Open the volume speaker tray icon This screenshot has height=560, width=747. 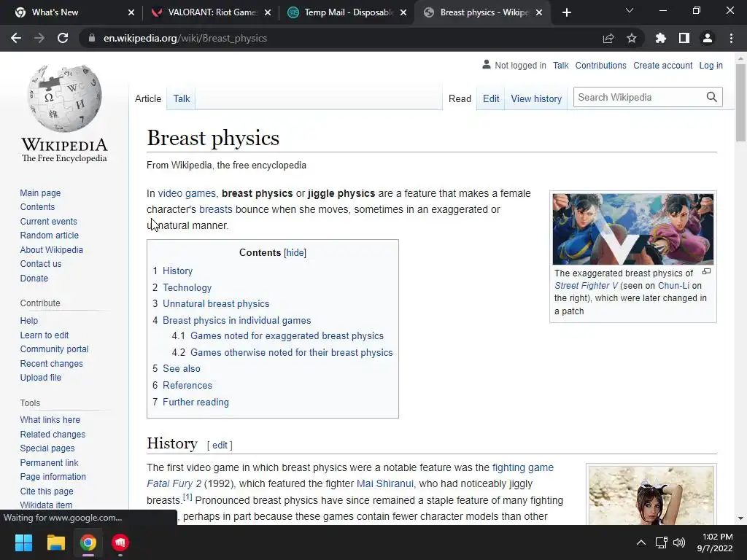679,542
